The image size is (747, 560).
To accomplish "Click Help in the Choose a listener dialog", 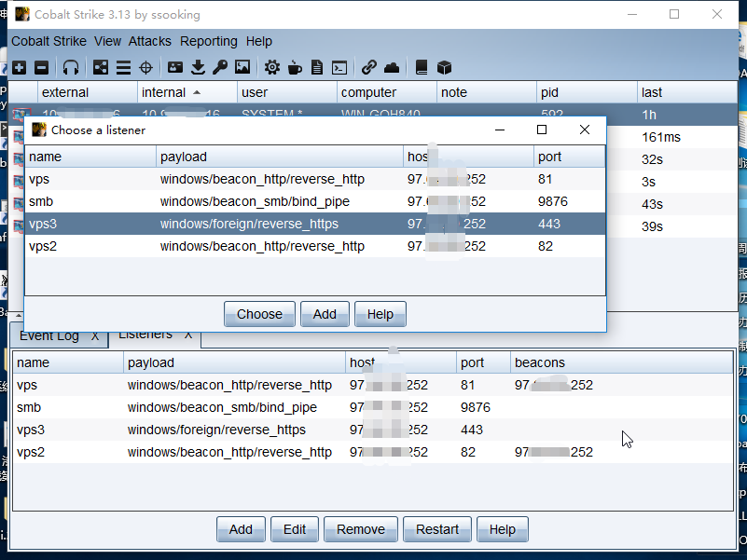I will (x=380, y=314).
